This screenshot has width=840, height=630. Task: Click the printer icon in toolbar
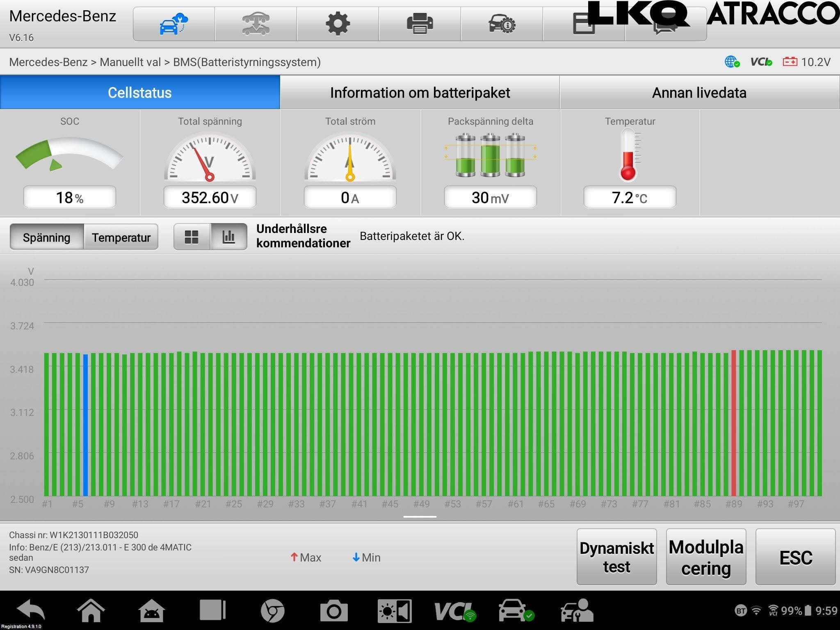point(420,24)
